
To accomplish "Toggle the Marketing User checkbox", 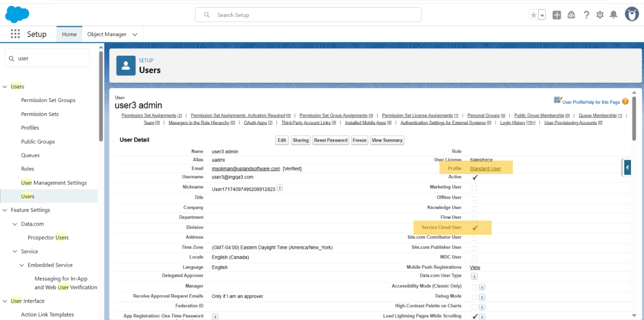I will (474, 188).
